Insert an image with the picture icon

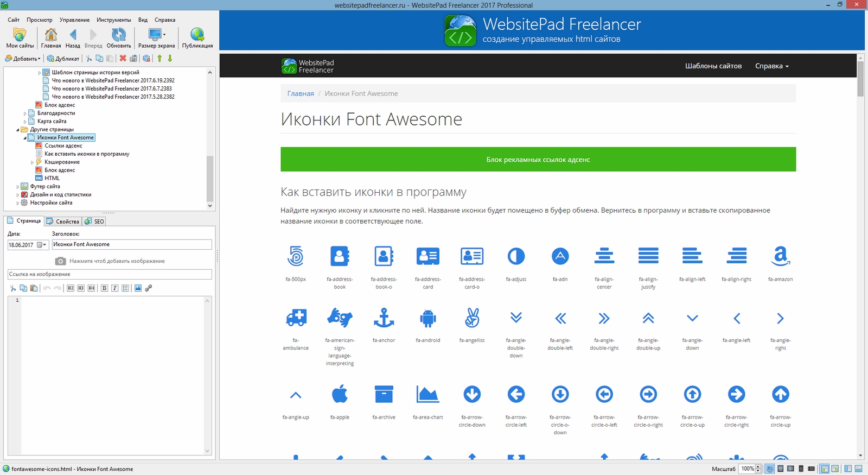pos(138,288)
